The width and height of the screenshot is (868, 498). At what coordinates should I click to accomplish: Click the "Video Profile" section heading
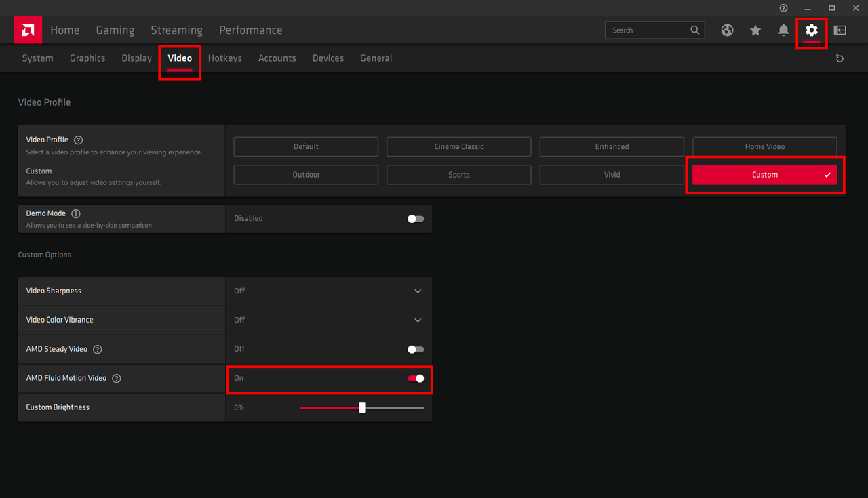pyautogui.click(x=44, y=102)
